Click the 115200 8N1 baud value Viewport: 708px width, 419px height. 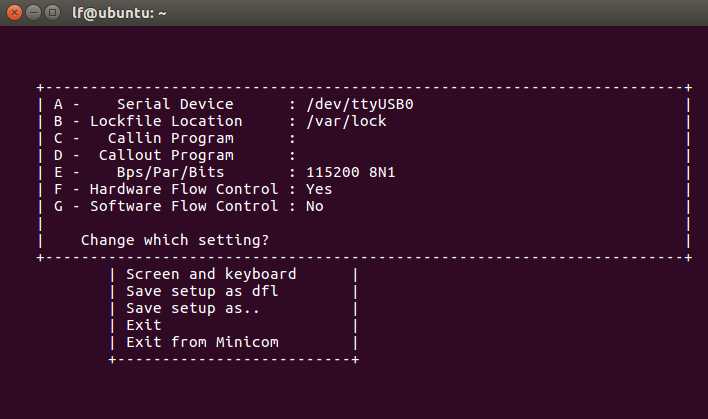point(351,172)
